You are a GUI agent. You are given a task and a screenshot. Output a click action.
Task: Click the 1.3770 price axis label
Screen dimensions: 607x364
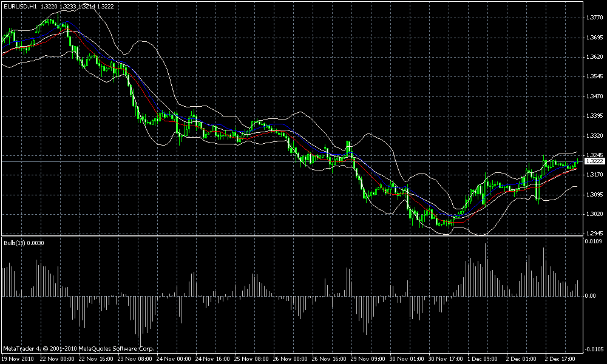pyautogui.click(x=595, y=18)
